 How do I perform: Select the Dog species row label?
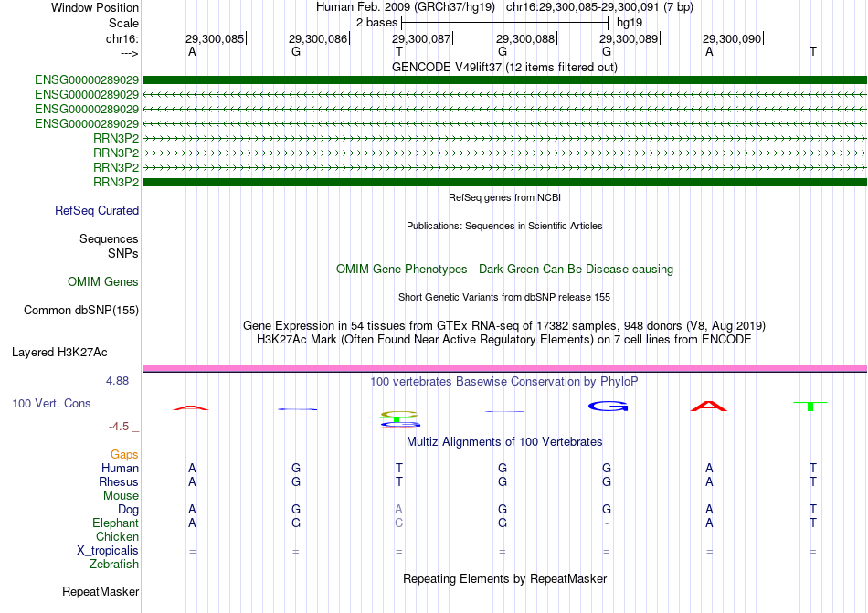click(128, 510)
